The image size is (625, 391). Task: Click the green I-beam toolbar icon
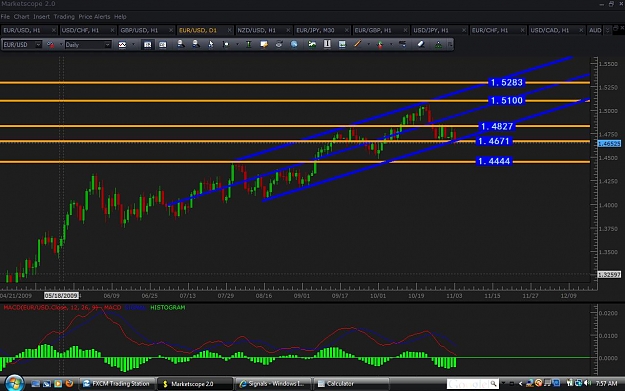(248, 44)
